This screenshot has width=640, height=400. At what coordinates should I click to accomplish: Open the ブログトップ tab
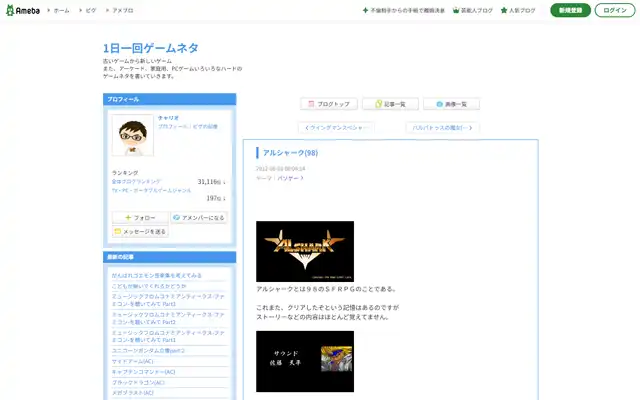(329, 104)
